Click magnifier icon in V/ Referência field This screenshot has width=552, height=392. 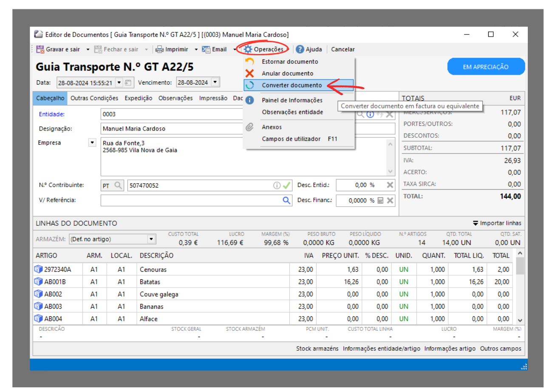tap(287, 200)
